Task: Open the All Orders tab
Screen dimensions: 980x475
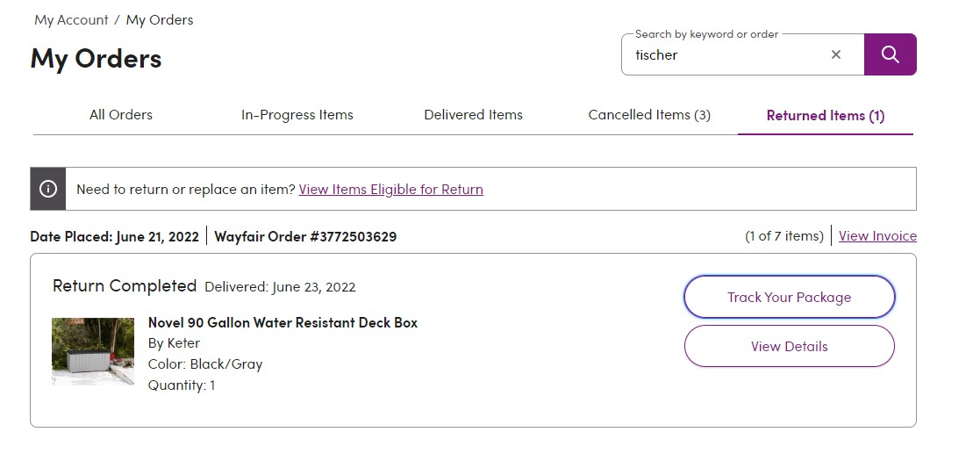Action: pyautogui.click(x=120, y=115)
